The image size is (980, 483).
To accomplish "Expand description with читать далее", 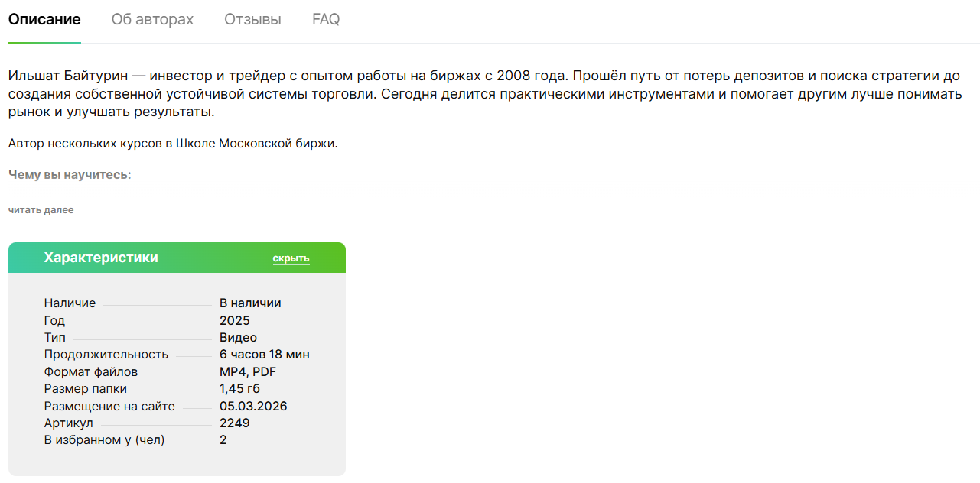I will (41, 210).
